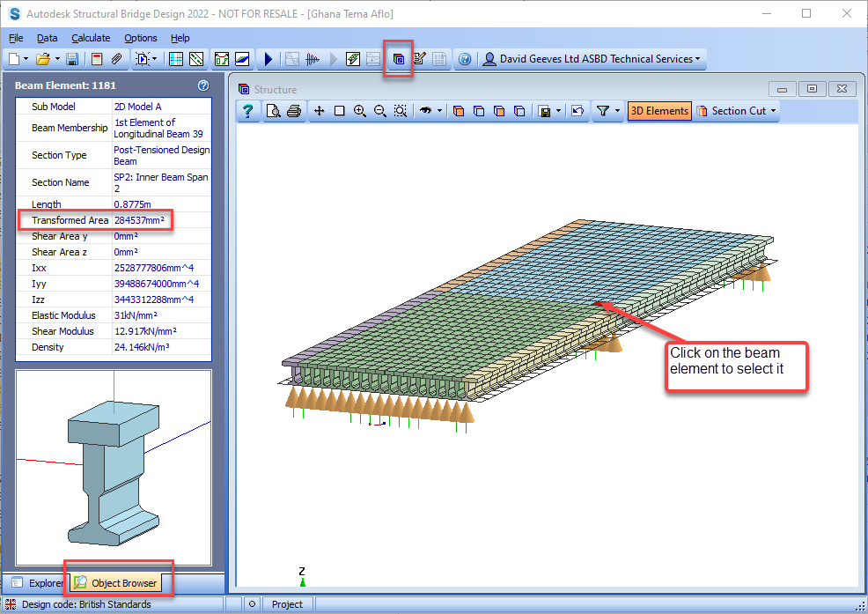Image resolution: width=868 pixels, height=614 pixels.
Task: Save the project with the floppy disk icon
Action: point(72,59)
